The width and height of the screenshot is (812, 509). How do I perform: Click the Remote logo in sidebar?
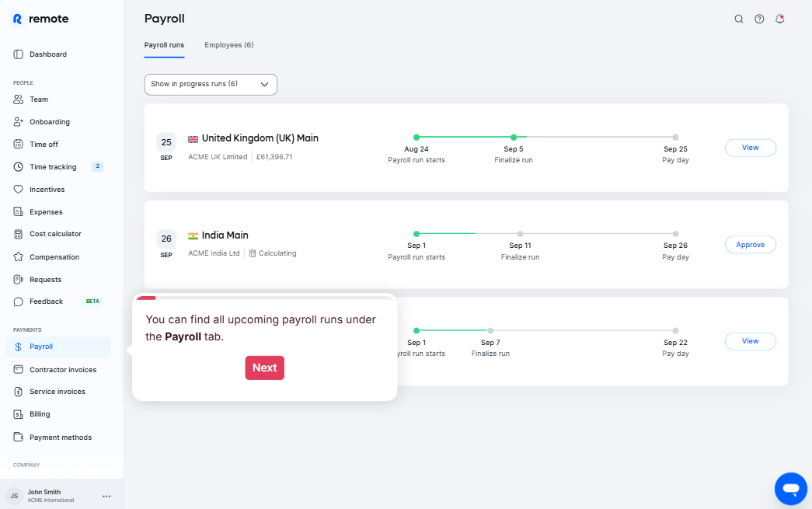pyautogui.click(x=40, y=19)
